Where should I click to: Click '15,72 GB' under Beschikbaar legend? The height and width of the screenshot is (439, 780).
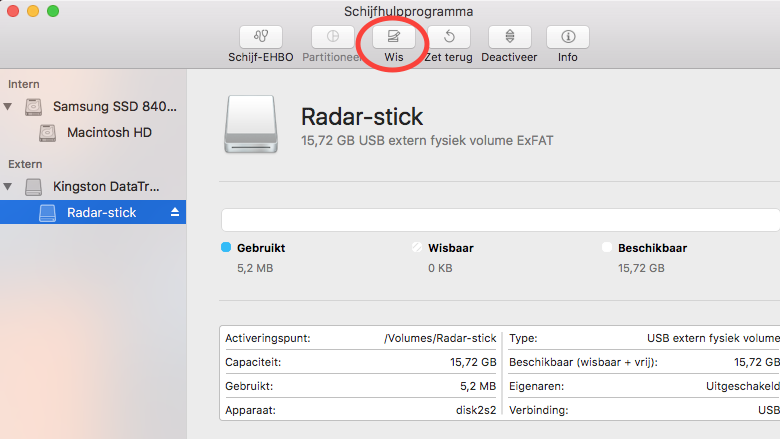pos(641,268)
